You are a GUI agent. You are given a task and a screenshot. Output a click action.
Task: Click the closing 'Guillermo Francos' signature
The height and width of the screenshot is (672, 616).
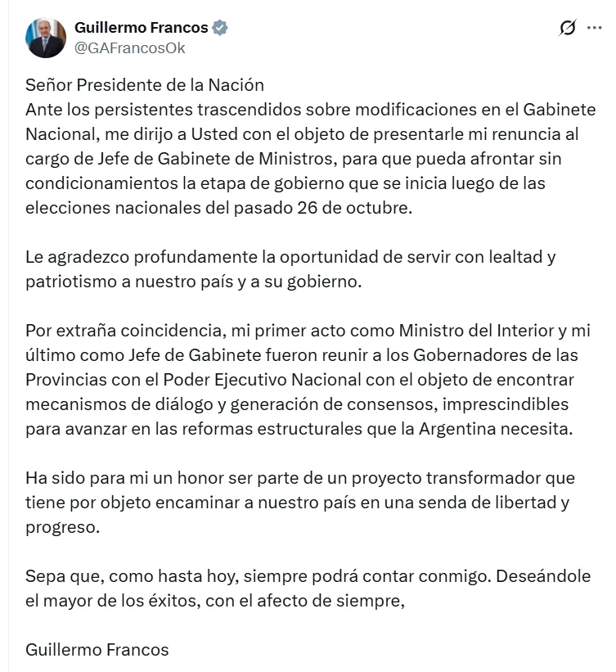click(x=97, y=650)
